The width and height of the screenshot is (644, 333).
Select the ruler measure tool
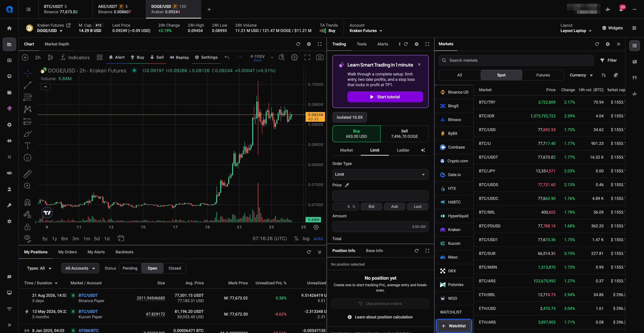click(28, 174)
